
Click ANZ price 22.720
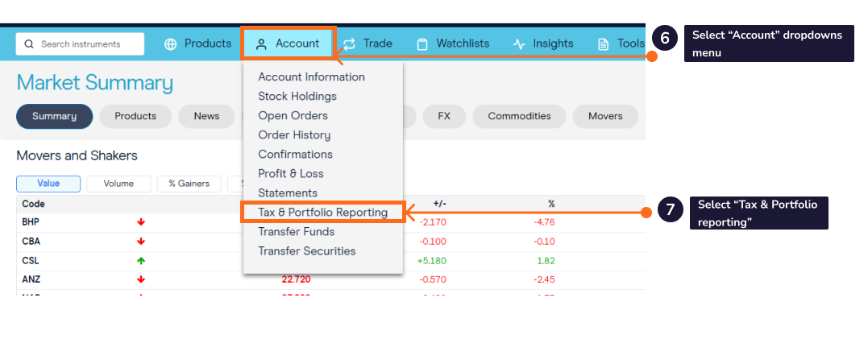296,279
